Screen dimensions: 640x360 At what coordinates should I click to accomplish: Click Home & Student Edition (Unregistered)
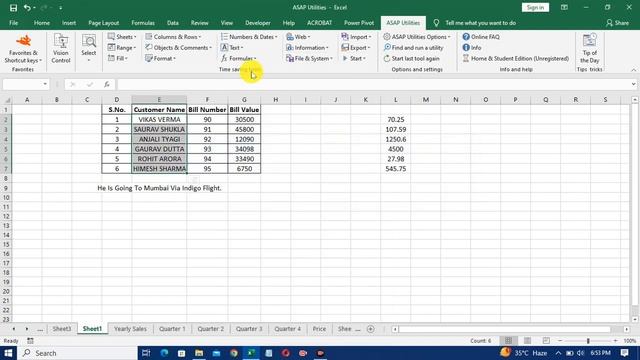[516, 58]
